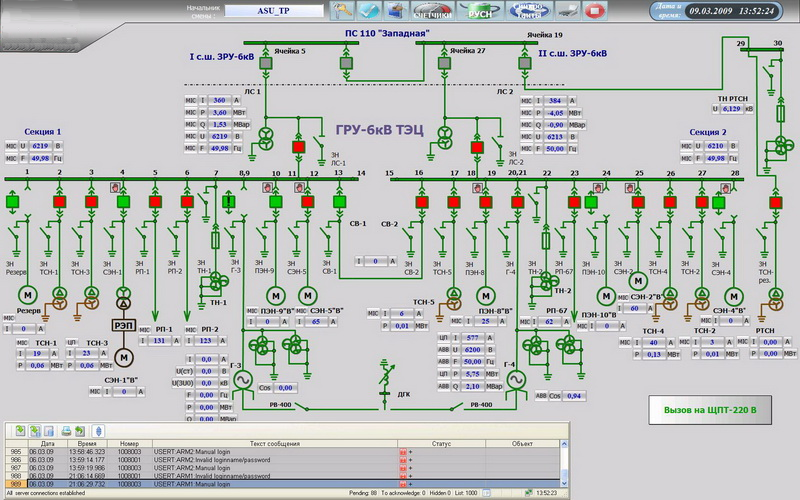Select green ПЭН-9 breaker at cell 10
Screen dimensions: 800x500
pos(276,202)
